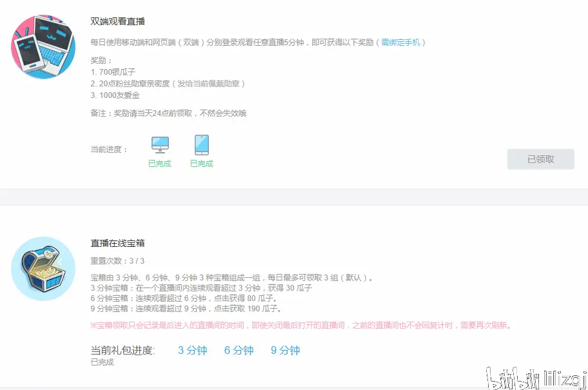The width and height of the screenshot is (588, 390).
Task: Select the 6 分钟 chest progress
Action: (239, 350)
